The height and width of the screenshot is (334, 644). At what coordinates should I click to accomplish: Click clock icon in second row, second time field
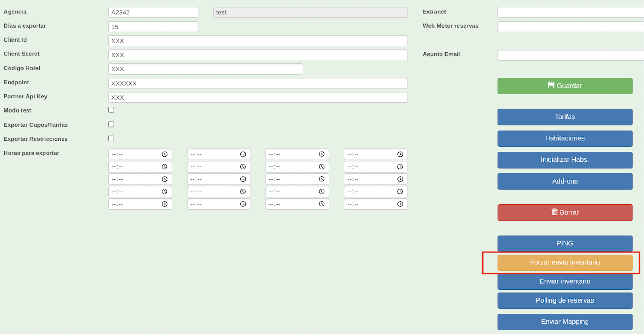[243, 166]
